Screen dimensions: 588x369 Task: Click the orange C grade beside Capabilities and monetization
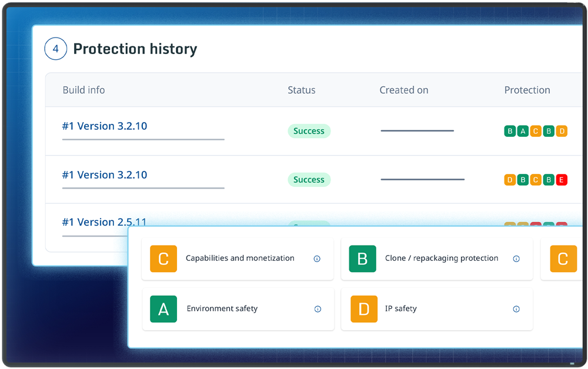(163, 259)
